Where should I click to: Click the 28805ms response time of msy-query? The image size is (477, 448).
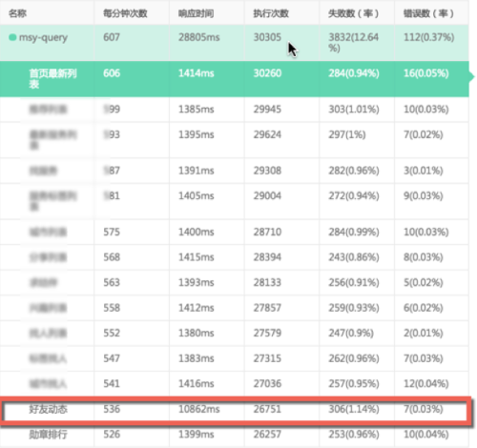click(x=198, y=37)
